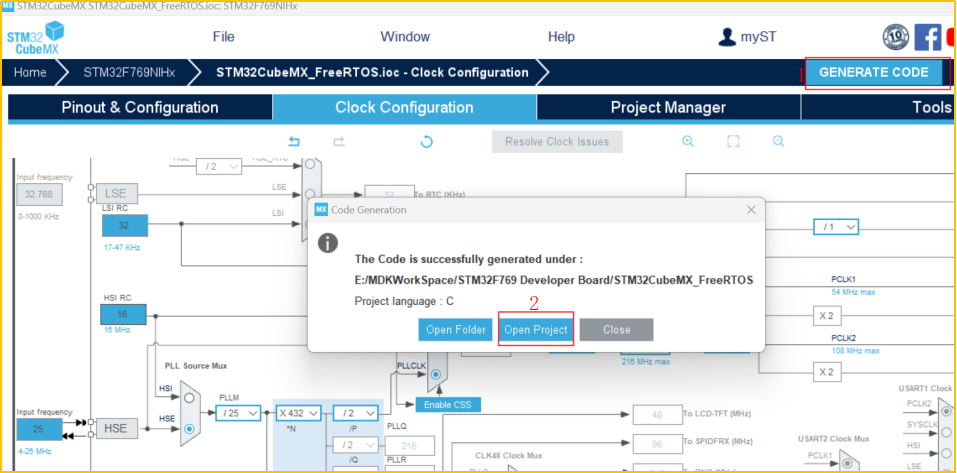Click the GENERATE CODE button
Screen dimensions: 957x473
pyautogui.click(x=874, y=72)
